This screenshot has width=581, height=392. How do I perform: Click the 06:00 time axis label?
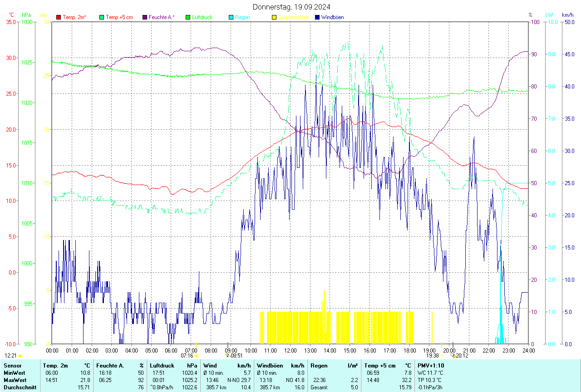[171, 350]
